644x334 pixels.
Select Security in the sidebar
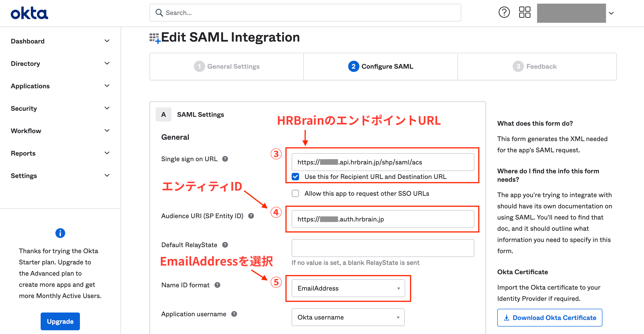click(24, 108)
